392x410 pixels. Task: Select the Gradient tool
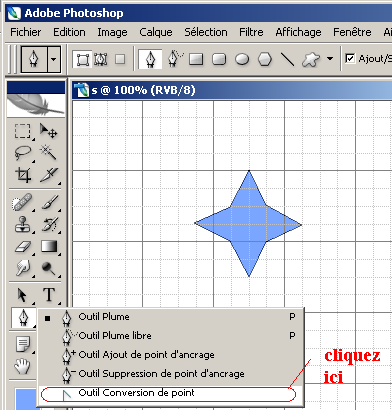click(49, 247)
